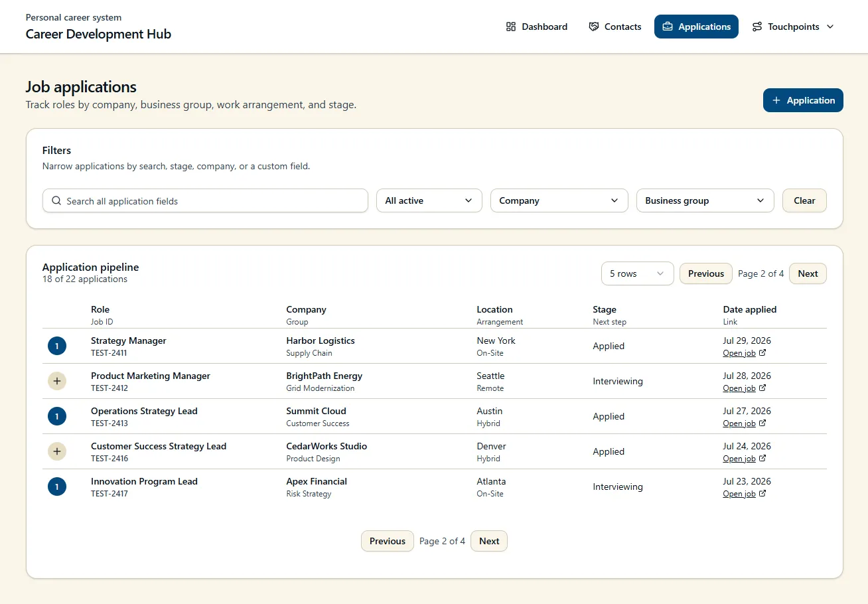
Task: Click the Date applied column header
Action: [749, 309]
